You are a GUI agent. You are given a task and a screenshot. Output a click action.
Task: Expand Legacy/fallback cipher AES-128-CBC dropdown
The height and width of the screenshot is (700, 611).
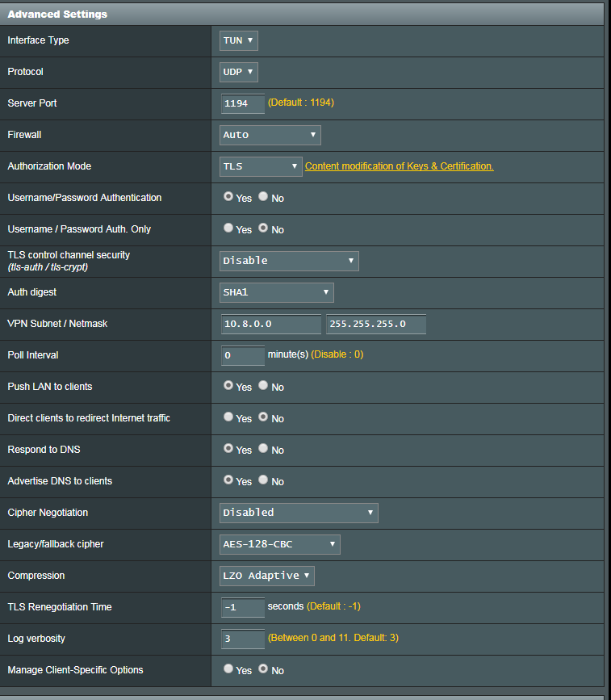point(280,544)
